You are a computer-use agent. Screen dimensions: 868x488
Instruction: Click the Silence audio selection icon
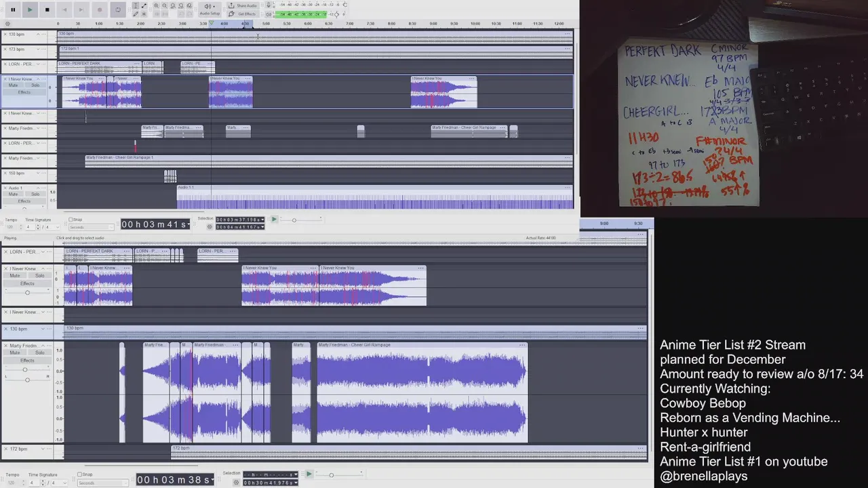coord(165,14)
